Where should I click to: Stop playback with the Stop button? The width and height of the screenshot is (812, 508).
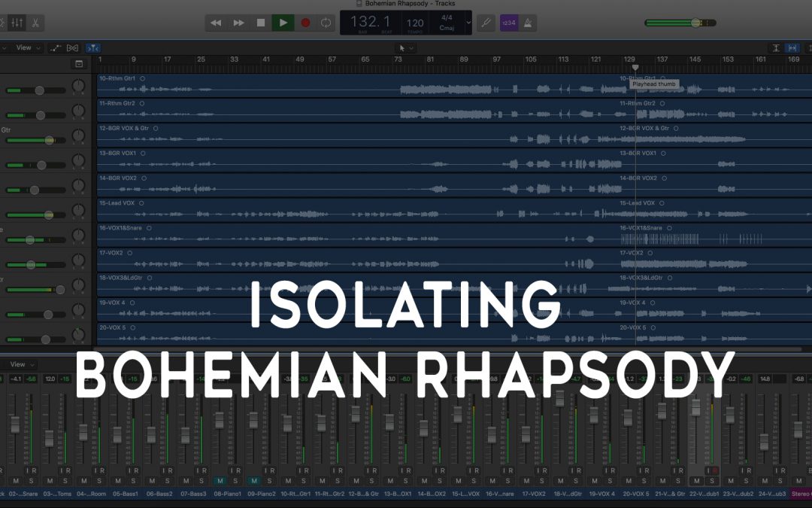260,23
